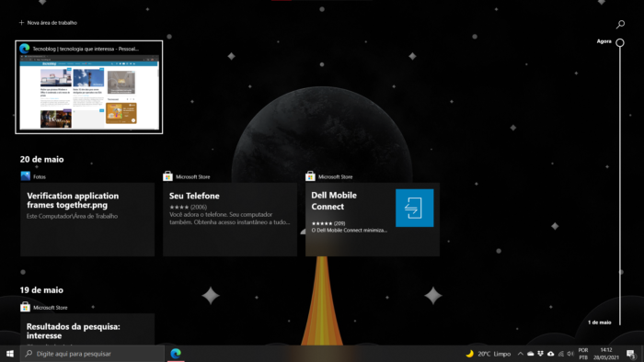The image size is (644, 362).
Task: Click the Este Computador\Área de Trabalho path
Action: [x=73, y=216]
